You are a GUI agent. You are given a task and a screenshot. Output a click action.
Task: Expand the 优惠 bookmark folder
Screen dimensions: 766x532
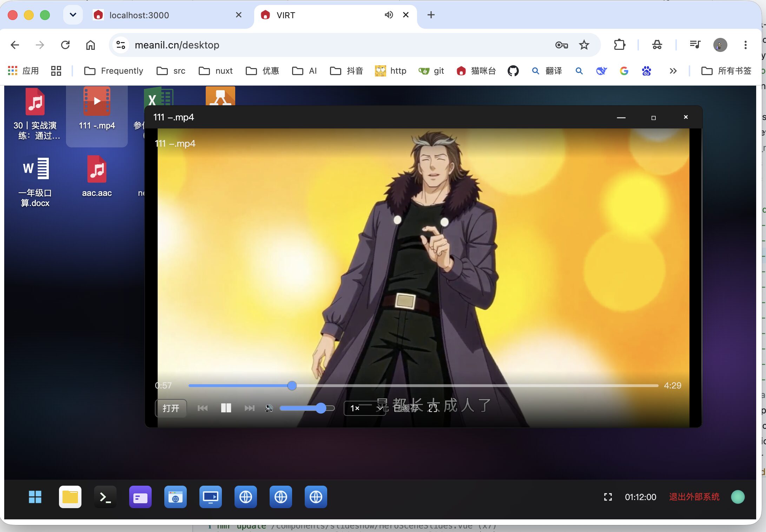263,71
